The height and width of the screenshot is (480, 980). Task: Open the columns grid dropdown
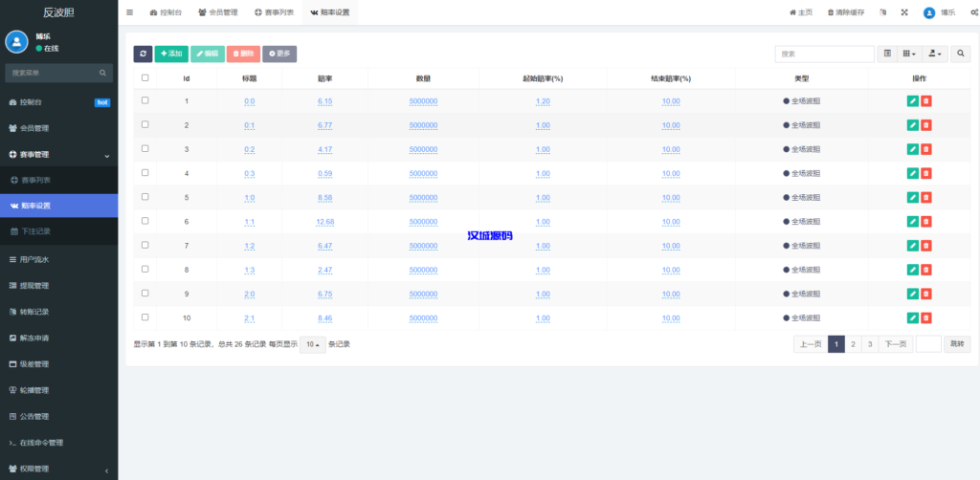click(x=909, y=54)
